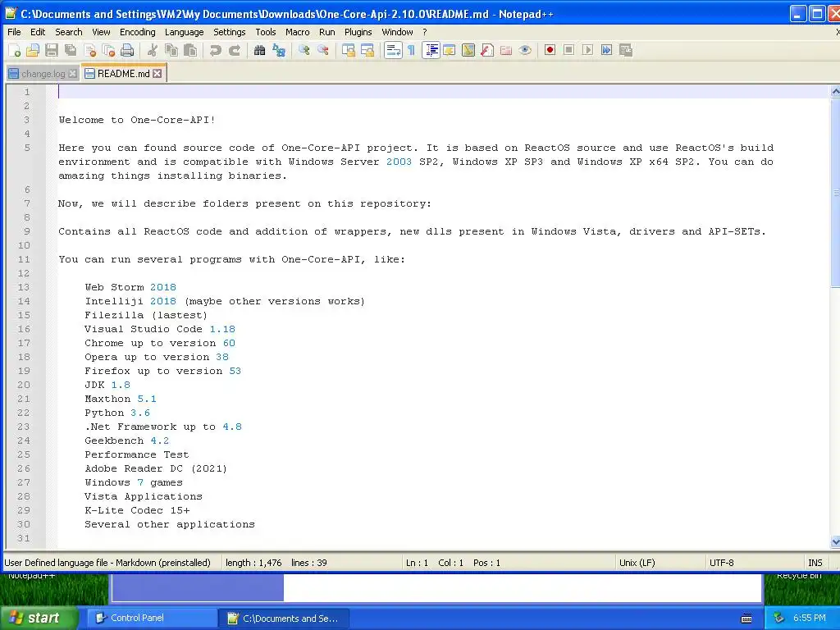Click the Notepad++ taskbar button
This screenshot has height=630, width=840.
click(x=284, y=618)
